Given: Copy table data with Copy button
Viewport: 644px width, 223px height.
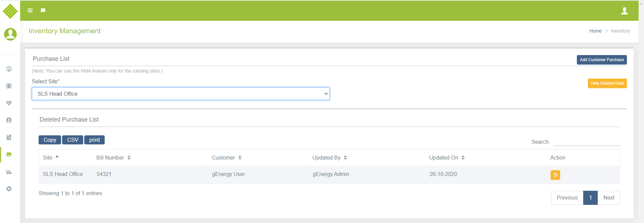Looking at the screenshot, I should point(50,140).
